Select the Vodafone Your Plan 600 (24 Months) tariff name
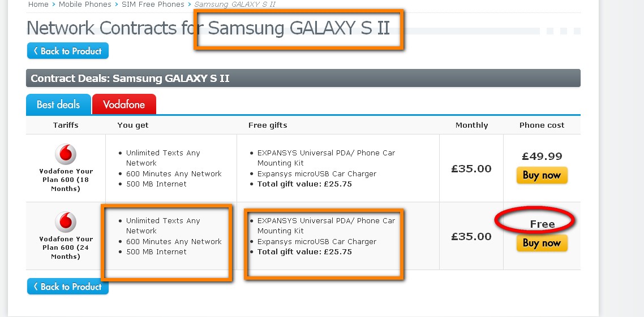The image size is (644, 317). coord(66,247)
